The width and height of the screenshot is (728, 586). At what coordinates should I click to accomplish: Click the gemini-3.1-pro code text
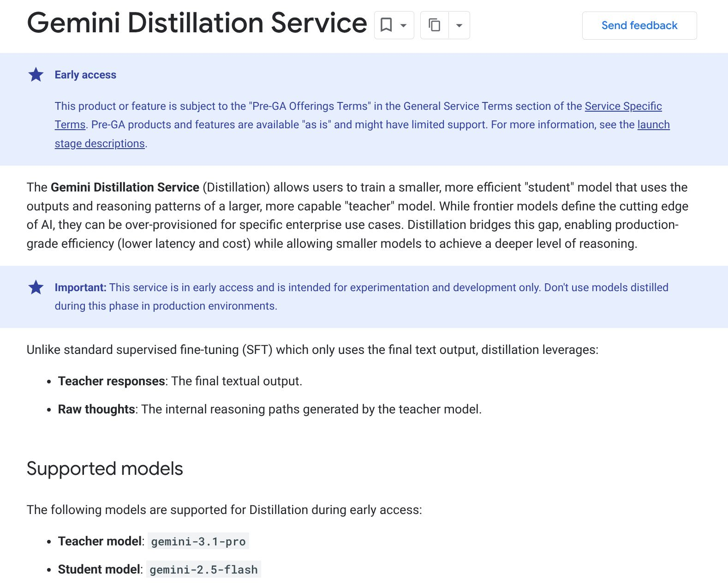pyautogui.click(x=198, y=541)
